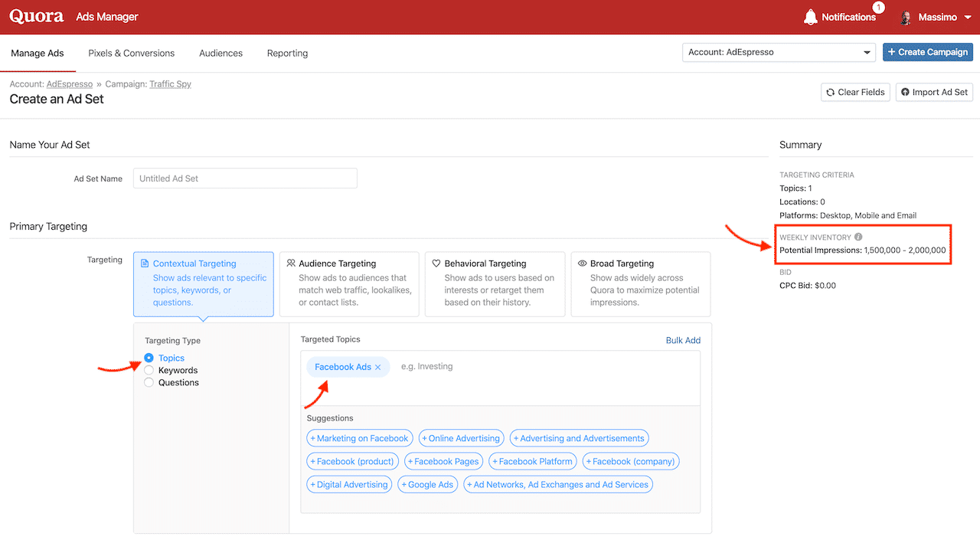This screenshot has height=540, width=980.
Task: Click the Create Campaign button
Action: pyautogui.click(x=927, y=52)
